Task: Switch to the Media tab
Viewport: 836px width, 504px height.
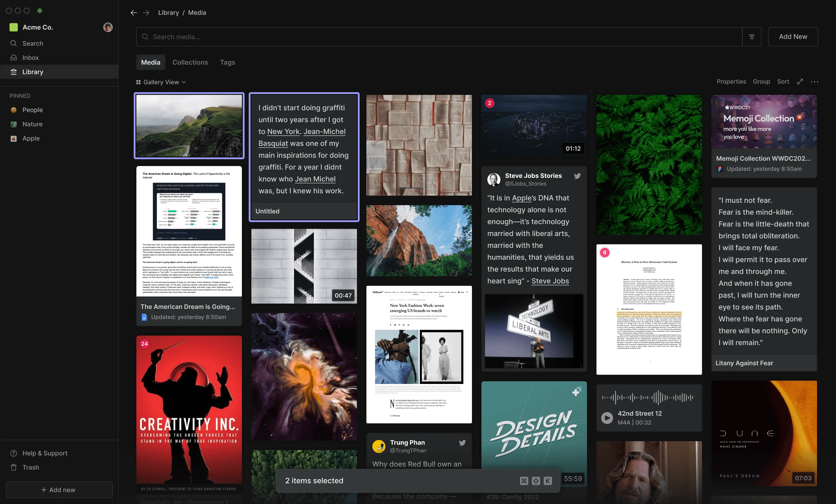Action: 151,62
